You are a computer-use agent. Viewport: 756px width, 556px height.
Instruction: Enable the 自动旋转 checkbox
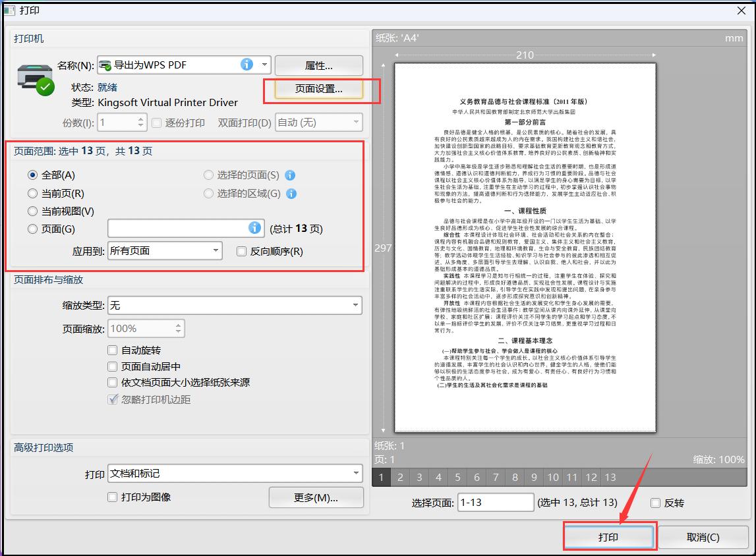pos(112,350)
